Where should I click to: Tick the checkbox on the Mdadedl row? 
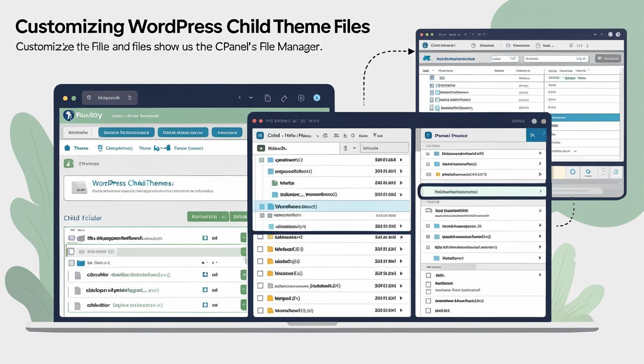[260, 261]
